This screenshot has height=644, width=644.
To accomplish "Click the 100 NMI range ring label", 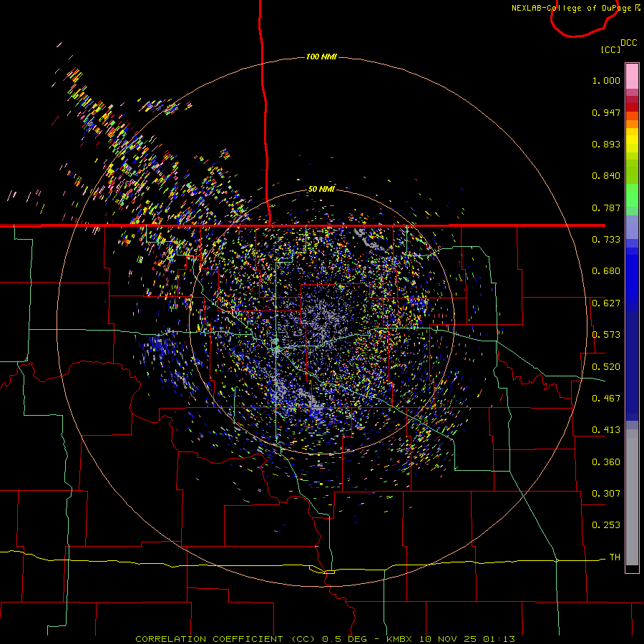I will click(321, 57).
